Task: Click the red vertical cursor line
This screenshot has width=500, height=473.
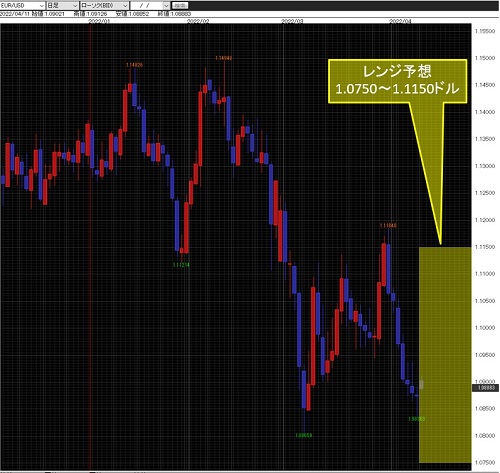Action: pos(90,247)
